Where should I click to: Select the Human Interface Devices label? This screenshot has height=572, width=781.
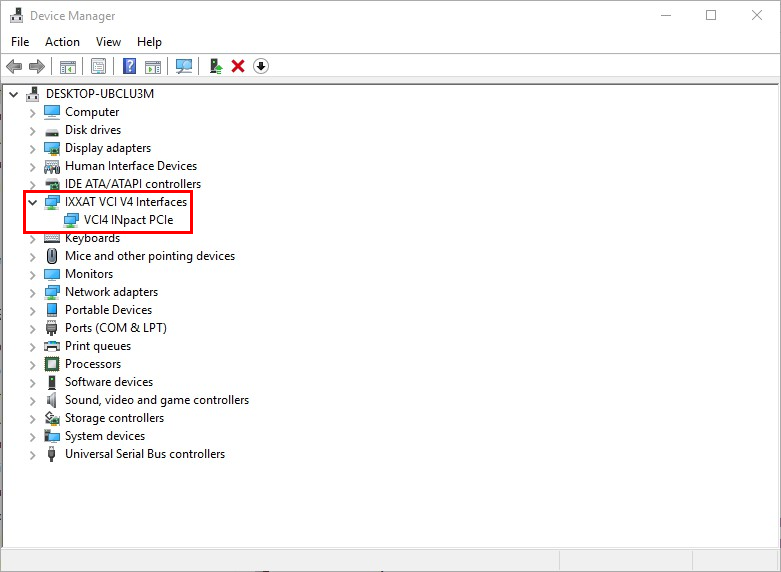pyautogui.click(x=131, y=166)
